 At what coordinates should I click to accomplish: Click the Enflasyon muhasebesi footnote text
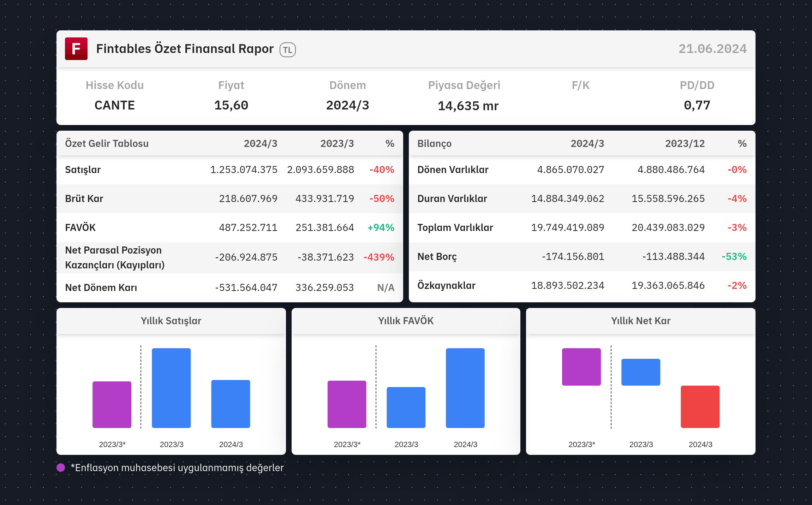pos(177,468)
